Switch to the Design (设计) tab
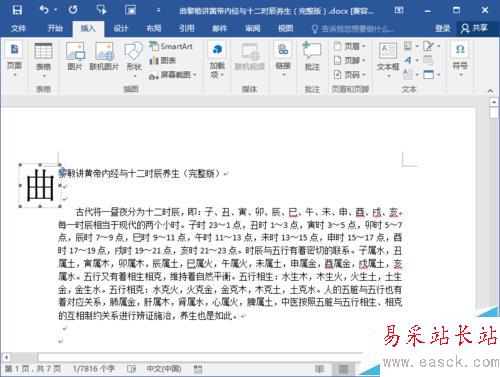 tap(121, 28)
